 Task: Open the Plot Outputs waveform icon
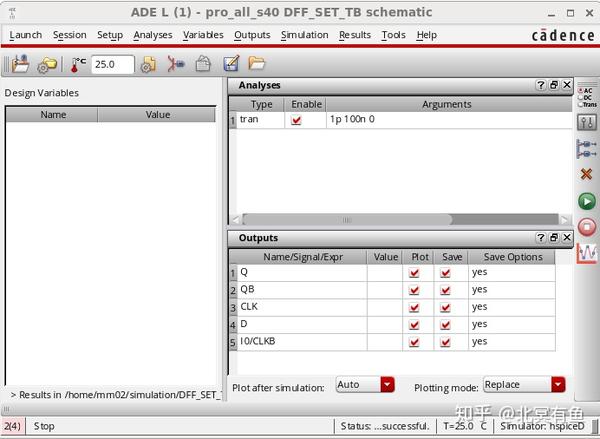tap(587, 253)
